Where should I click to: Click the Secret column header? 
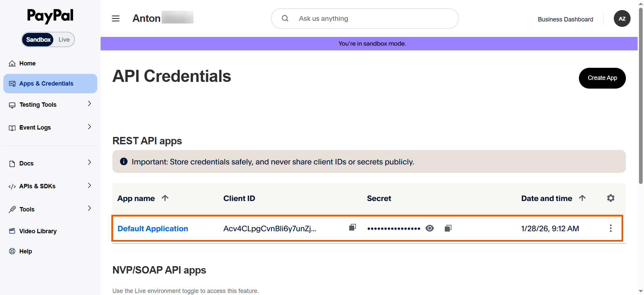[x=379, y=198]
